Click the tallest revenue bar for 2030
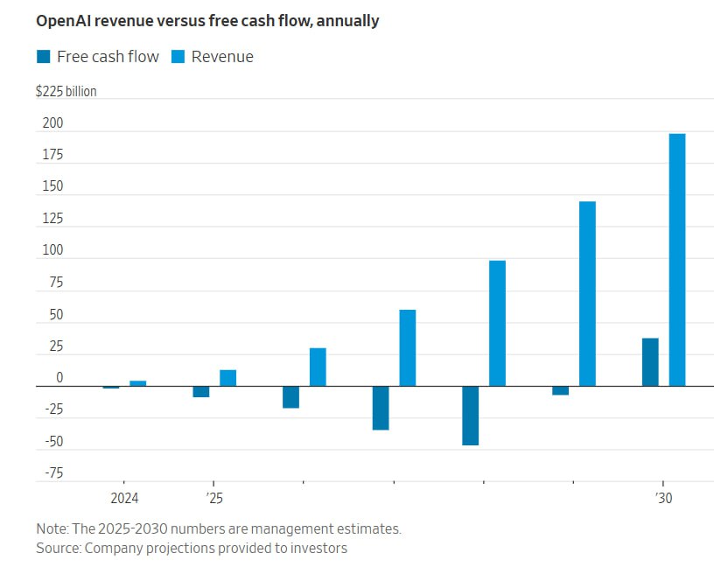Screen dimensions: 728x574 [676, 260]
